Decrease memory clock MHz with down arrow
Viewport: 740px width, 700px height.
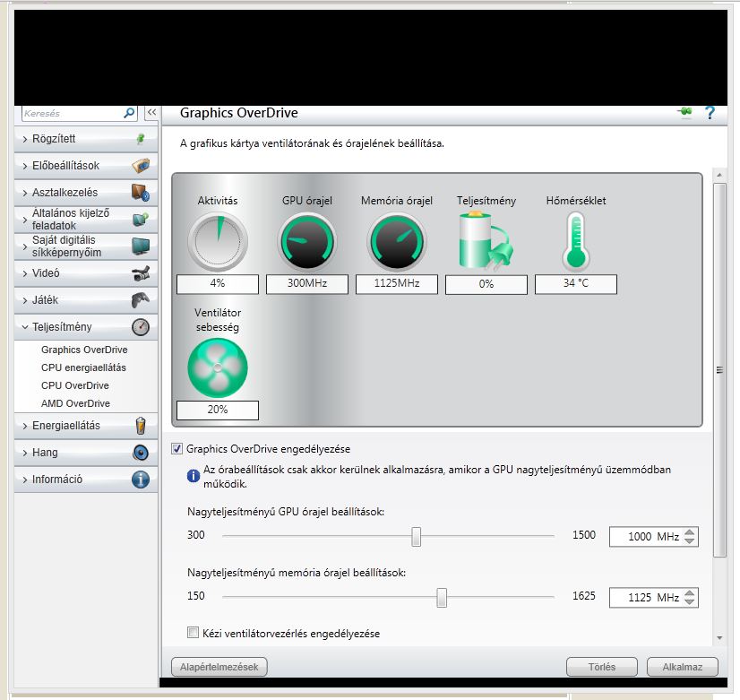(x=690, y=601)
